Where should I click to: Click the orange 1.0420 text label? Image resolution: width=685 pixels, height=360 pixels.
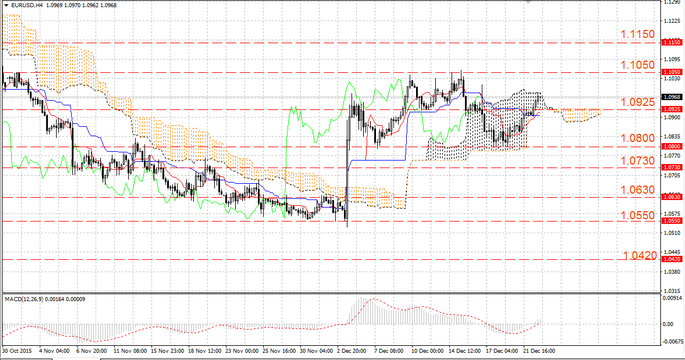(x=640, y=256)
